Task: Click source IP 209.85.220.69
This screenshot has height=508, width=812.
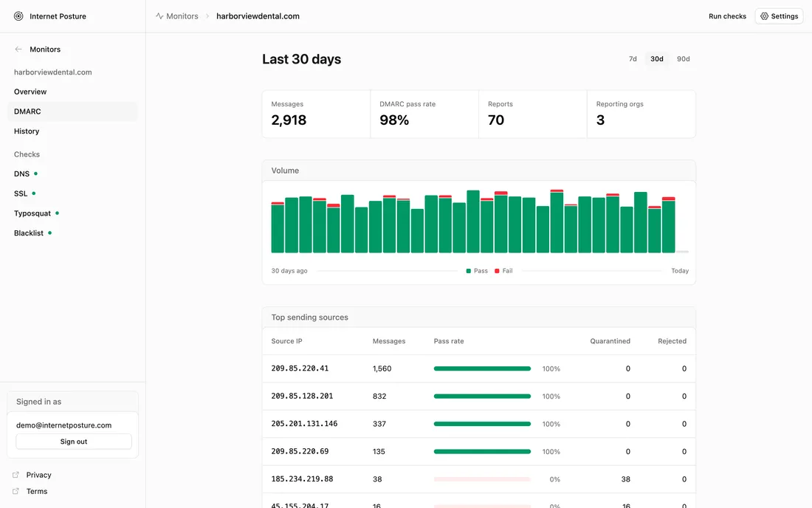Action: click(300, 451)
